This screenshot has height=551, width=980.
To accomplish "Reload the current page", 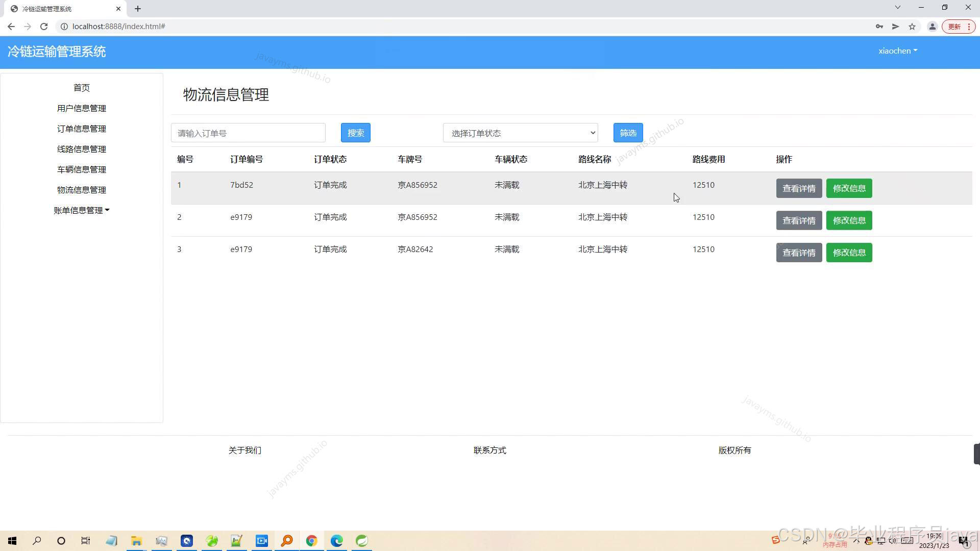I will pyautogui.click(x=44, y=26).
